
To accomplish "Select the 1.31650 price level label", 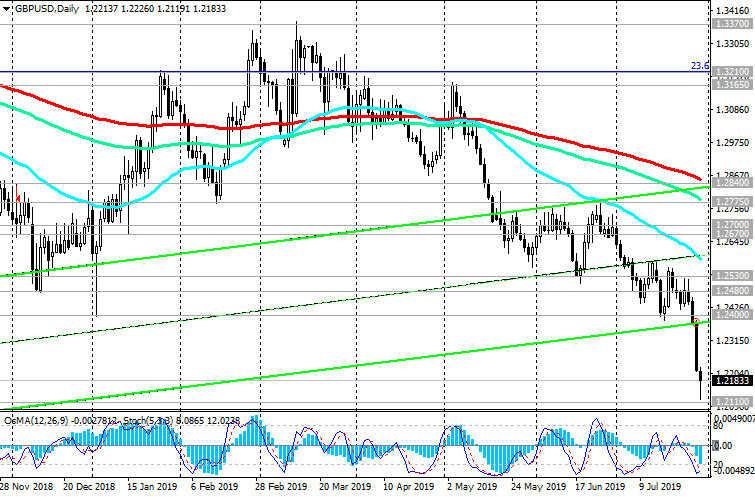I will coord(732,84).
